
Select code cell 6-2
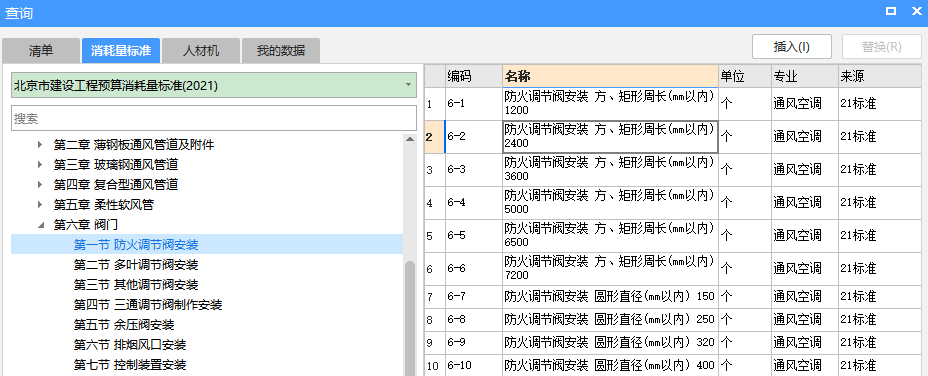(473, 137)
